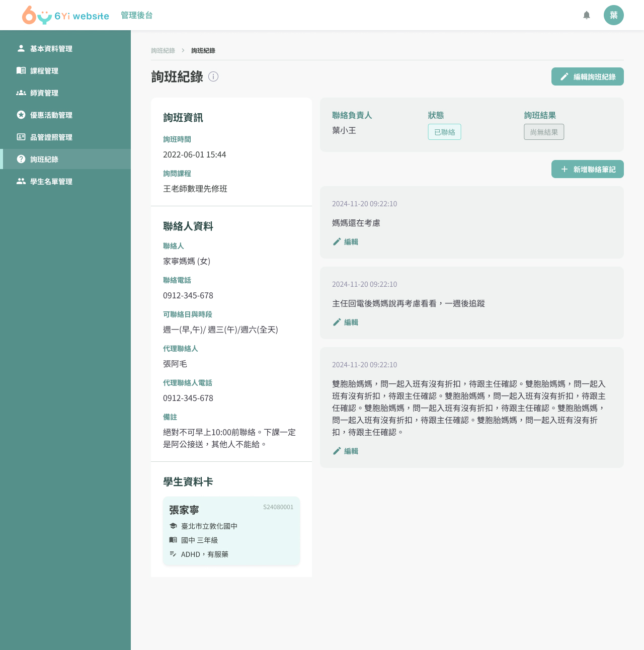This screenshot has height=650, width=644.
Task: Select 師資管理 in the sidebar
Action: (65, 93)
